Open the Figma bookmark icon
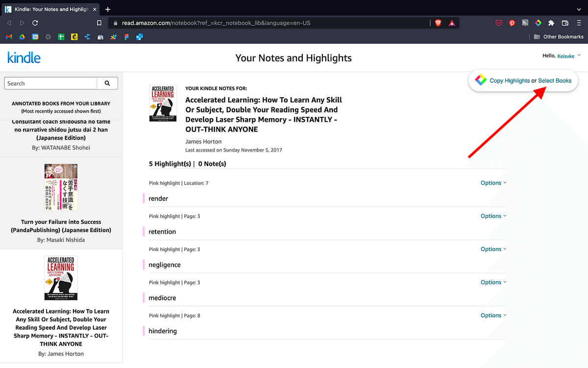Image resolution: width=588 pixels, height=368 pixels. (x=126, y=37)
